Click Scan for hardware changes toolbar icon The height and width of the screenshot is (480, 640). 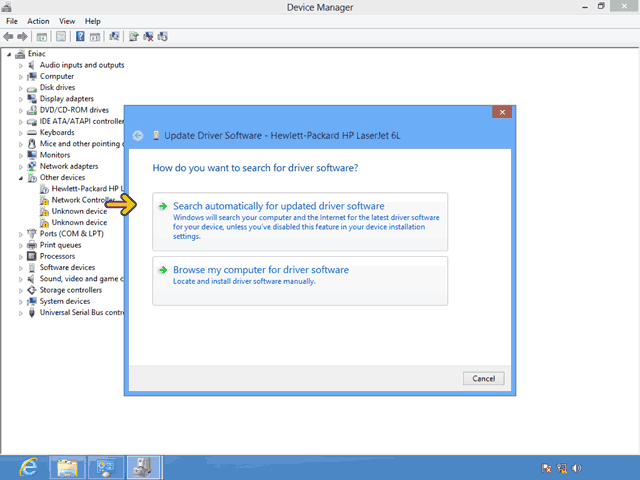click(x=114, y=37)
